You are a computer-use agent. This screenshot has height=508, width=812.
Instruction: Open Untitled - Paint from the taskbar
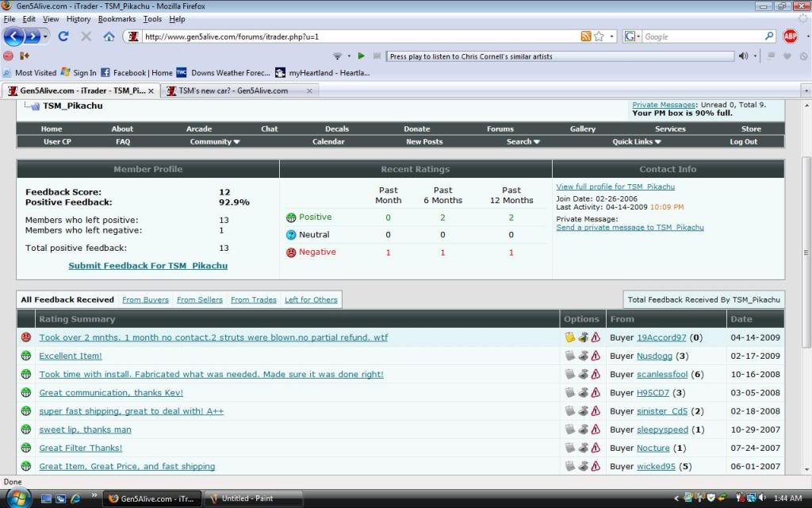pos(246,498)
